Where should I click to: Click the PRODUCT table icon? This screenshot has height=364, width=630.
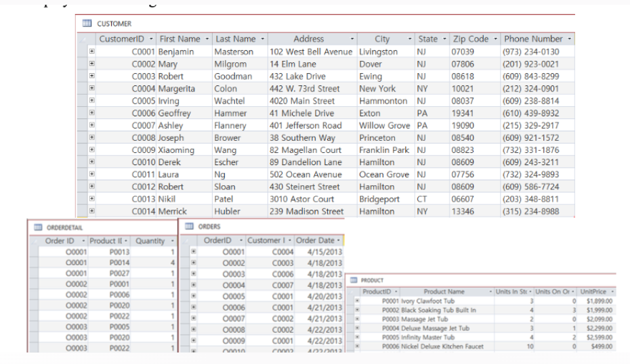coord(354,280)
